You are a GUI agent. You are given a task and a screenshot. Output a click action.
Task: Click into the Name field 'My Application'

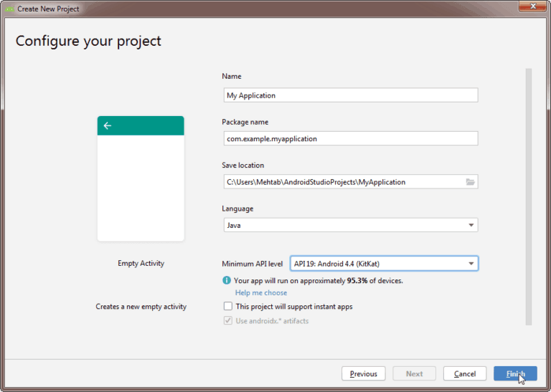tap(350, 95)
